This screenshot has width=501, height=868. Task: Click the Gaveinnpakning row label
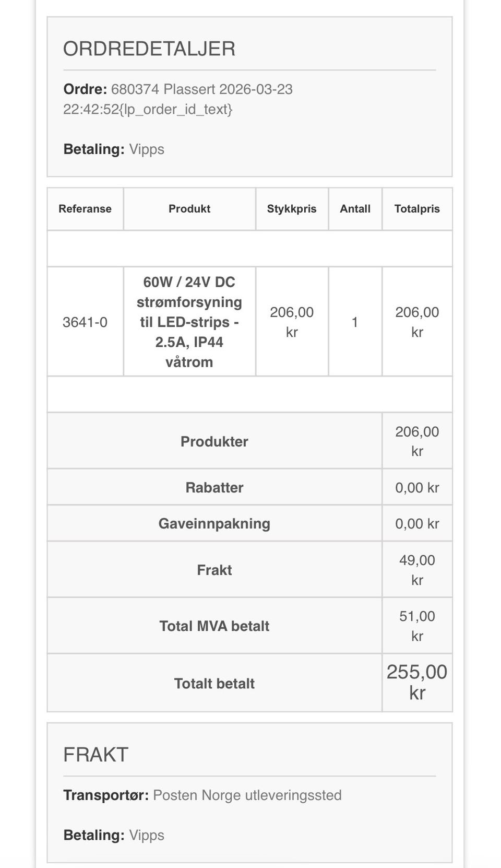pos(214,524)
